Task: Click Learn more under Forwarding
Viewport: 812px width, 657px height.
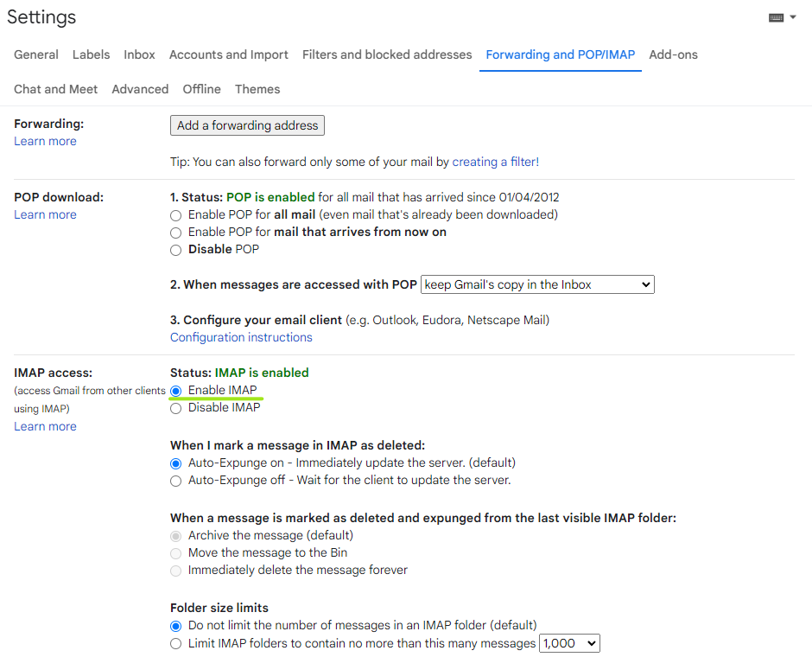Action: [x=45, y=141]
